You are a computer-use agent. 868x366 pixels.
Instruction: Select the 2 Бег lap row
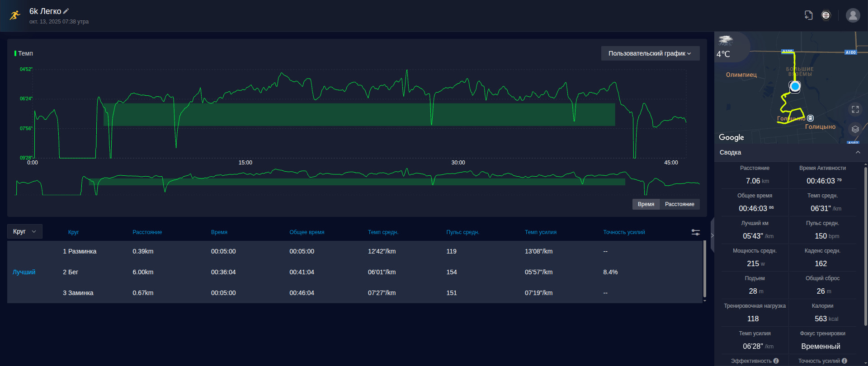coord(355,272)
